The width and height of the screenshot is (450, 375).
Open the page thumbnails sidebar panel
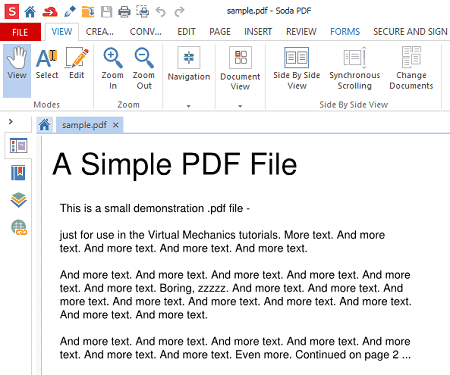[18, 146]
